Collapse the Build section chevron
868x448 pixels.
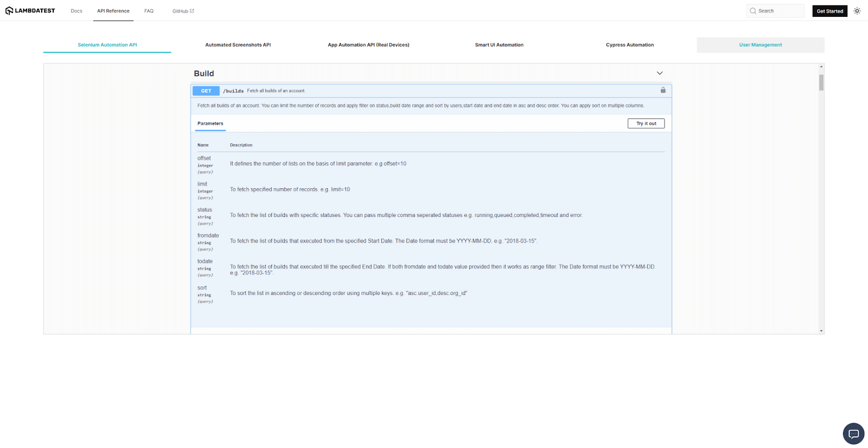(x=660, y=73)
